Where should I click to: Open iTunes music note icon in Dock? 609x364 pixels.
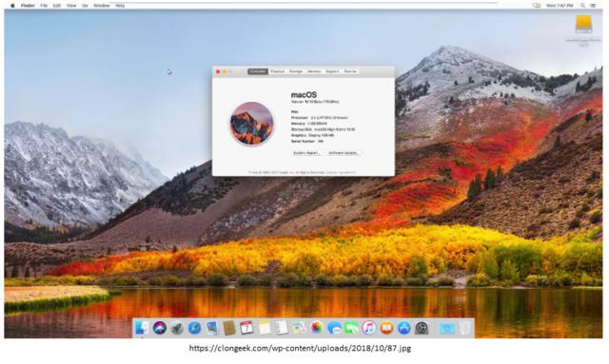click(x=369, y=328)
